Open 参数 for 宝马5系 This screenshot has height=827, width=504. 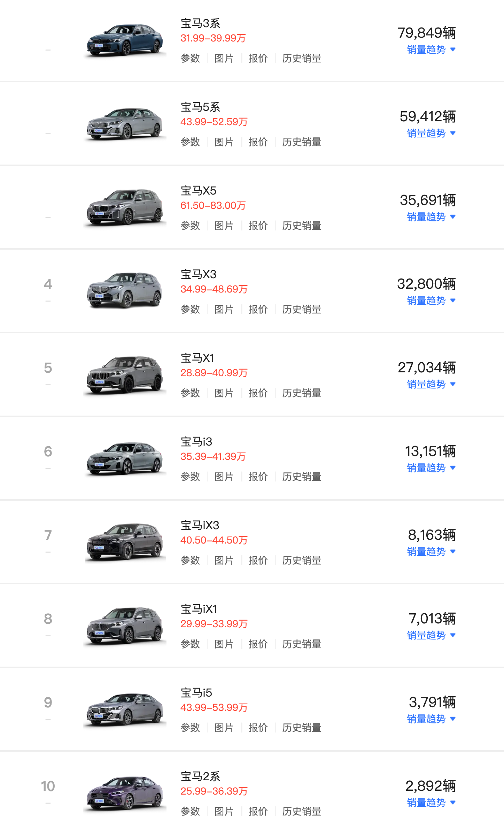(190, 142)
